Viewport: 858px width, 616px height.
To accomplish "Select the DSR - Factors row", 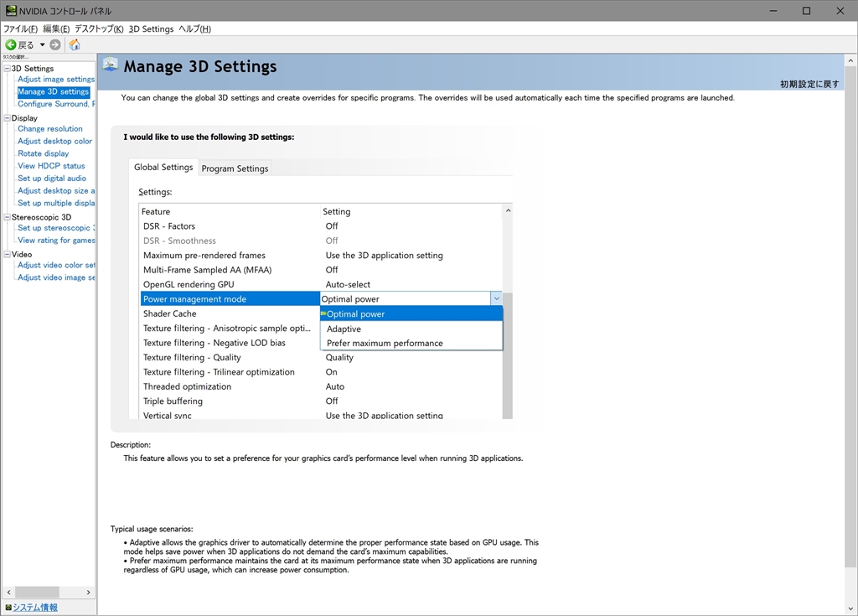I will click(321, 226).
